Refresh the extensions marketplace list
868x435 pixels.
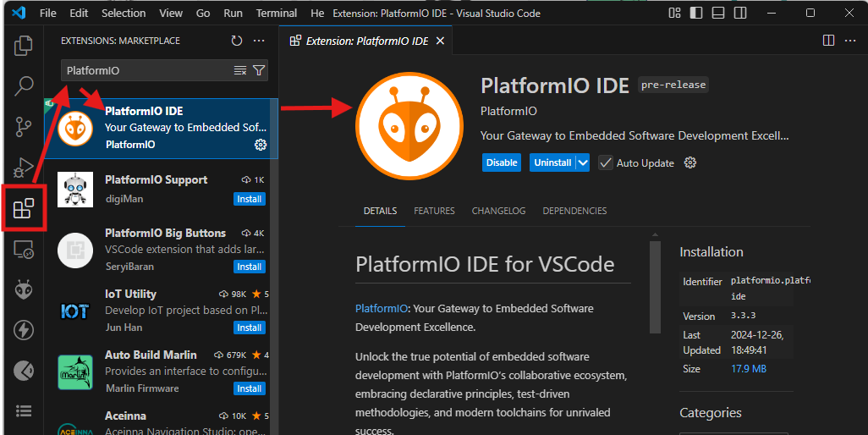[x=237, y=41]
